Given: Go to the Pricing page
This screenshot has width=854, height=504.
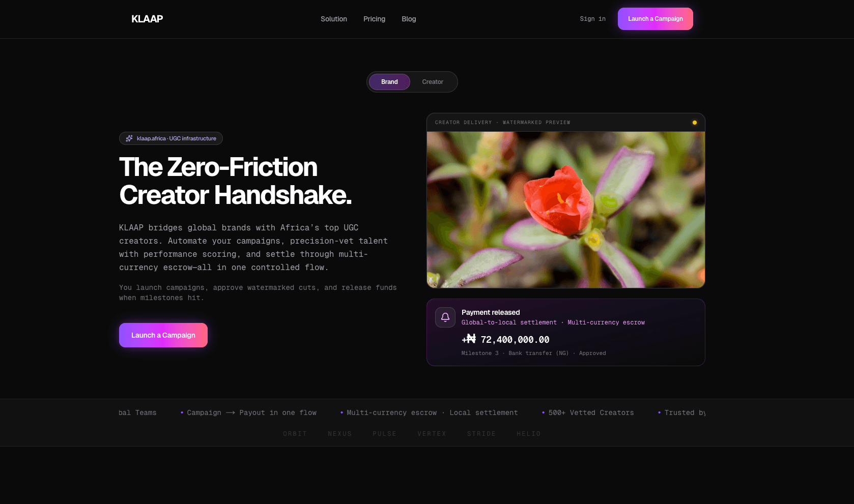Looking at the screenshot, I should coord(374,19).
